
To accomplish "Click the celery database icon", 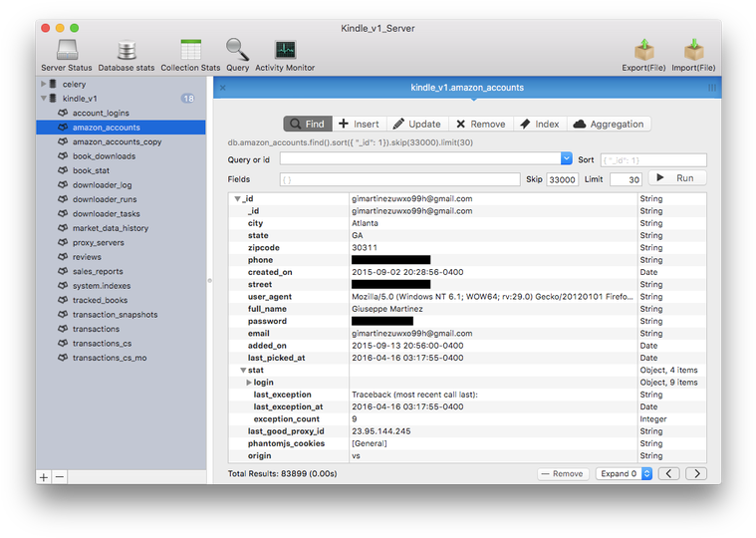I will (53, 84).
